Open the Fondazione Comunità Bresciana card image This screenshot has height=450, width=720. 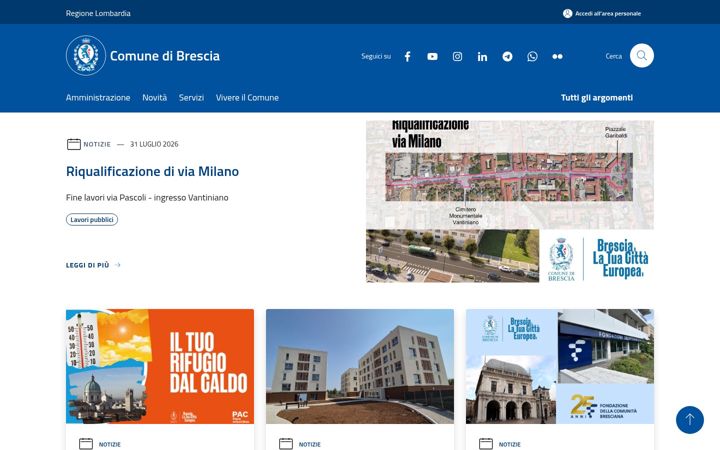click(x=560, y=366)
